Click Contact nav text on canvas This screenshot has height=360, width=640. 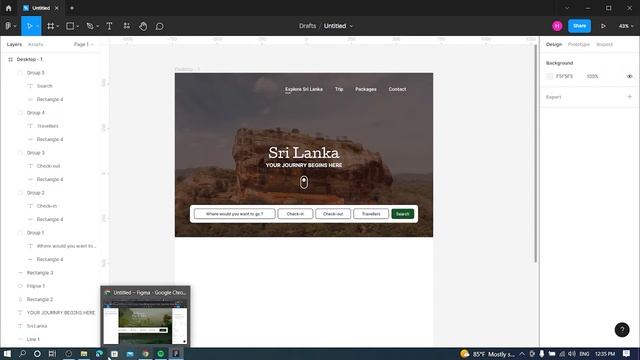point(397,89)
